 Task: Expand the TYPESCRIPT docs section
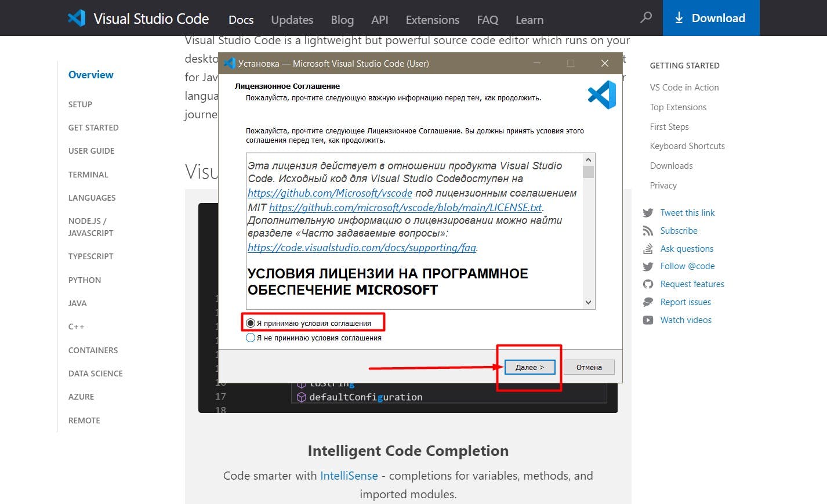90,256
